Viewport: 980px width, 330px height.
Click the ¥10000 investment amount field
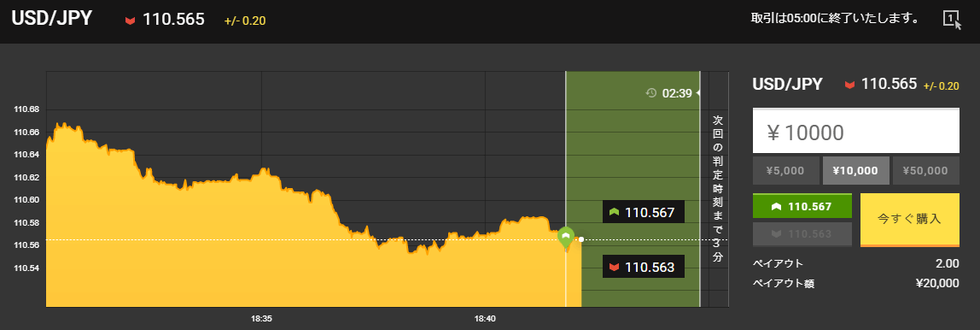click(855, 132)
